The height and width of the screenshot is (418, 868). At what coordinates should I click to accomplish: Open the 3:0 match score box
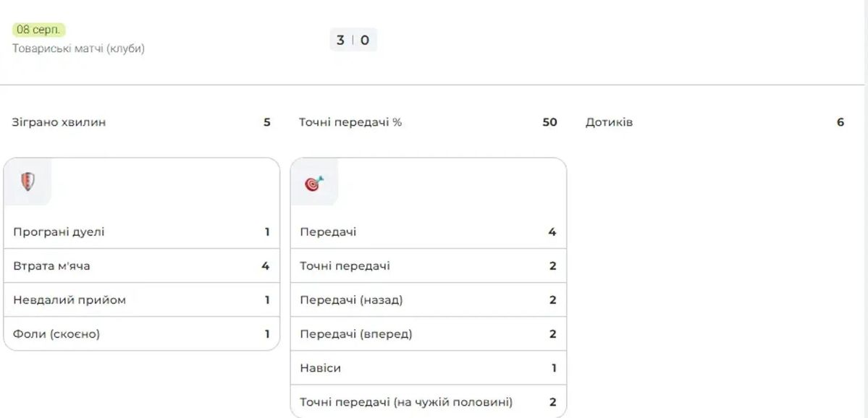click(353, 40)
